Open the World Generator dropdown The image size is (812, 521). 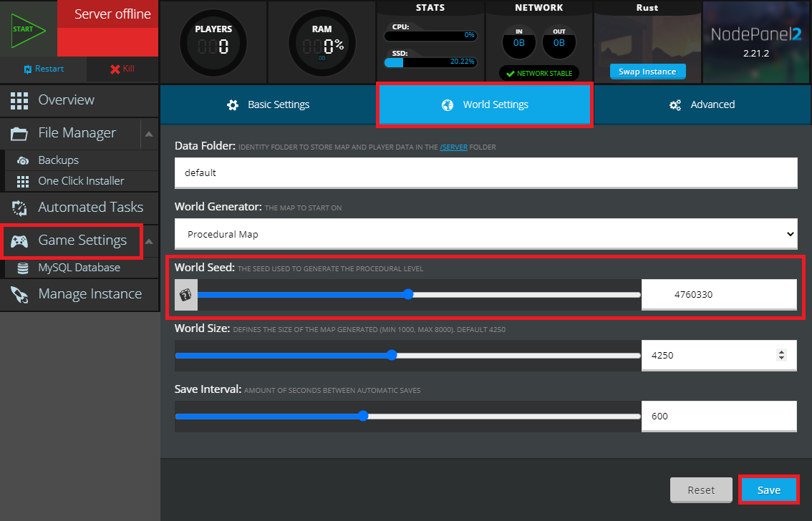485,234
